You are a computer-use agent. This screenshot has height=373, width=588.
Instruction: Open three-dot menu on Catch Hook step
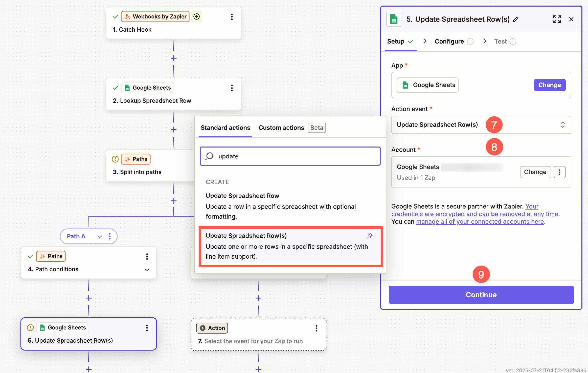pyautogui.click(x=232, y=17)
